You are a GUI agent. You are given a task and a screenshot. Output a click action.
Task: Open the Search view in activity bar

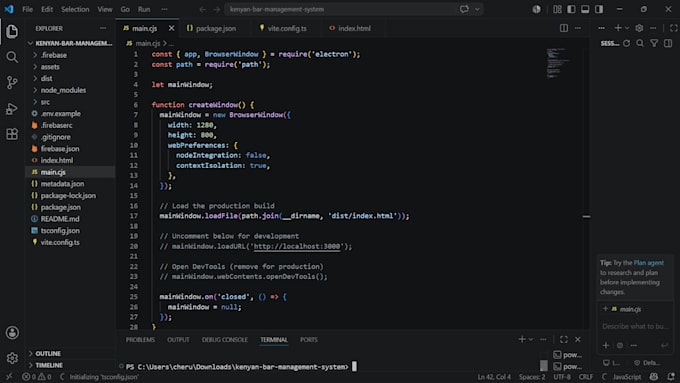click(x=12, y=57)
